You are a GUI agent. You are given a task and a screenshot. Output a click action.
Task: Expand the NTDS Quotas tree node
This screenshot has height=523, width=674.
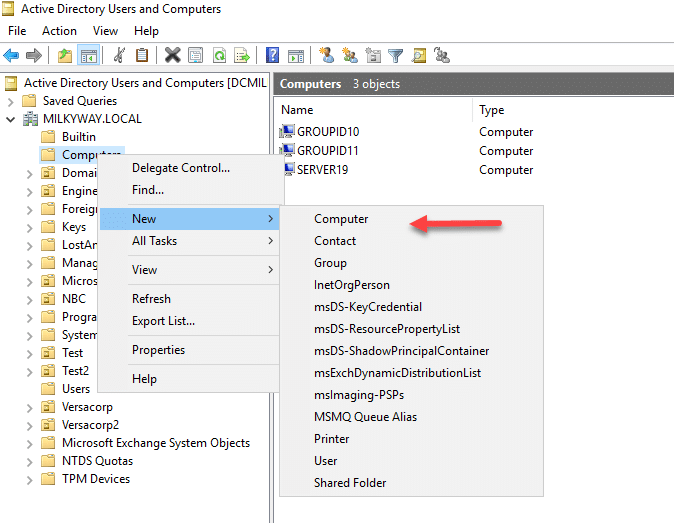pos(29,462)
